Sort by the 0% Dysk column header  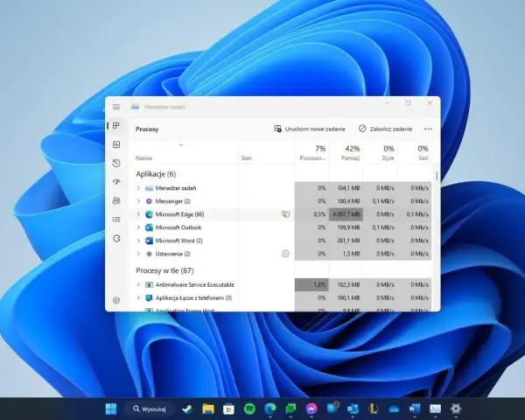point(380,153)
